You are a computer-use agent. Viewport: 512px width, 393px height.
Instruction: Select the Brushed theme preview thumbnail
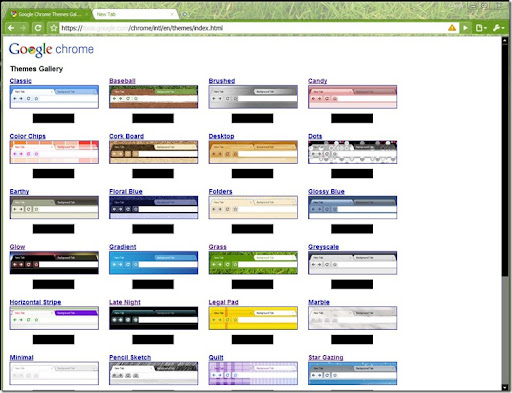(x=253, y=97)
